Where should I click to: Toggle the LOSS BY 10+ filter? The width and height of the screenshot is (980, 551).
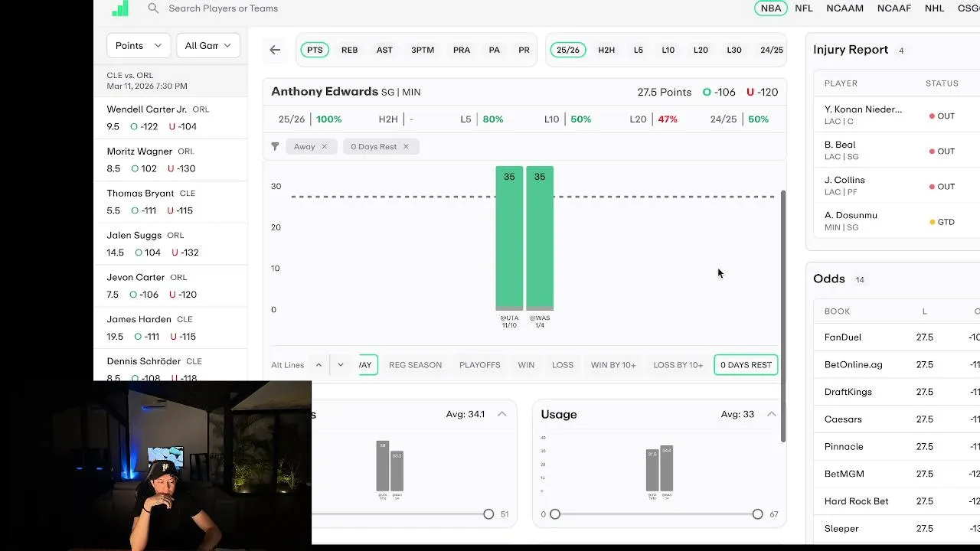pos(678,365)
